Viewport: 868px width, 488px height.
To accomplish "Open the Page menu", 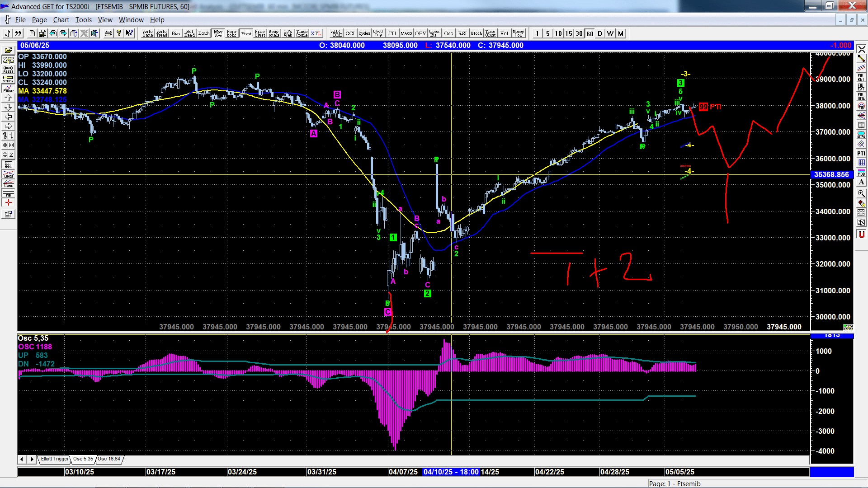I will (x=39, y=20).
